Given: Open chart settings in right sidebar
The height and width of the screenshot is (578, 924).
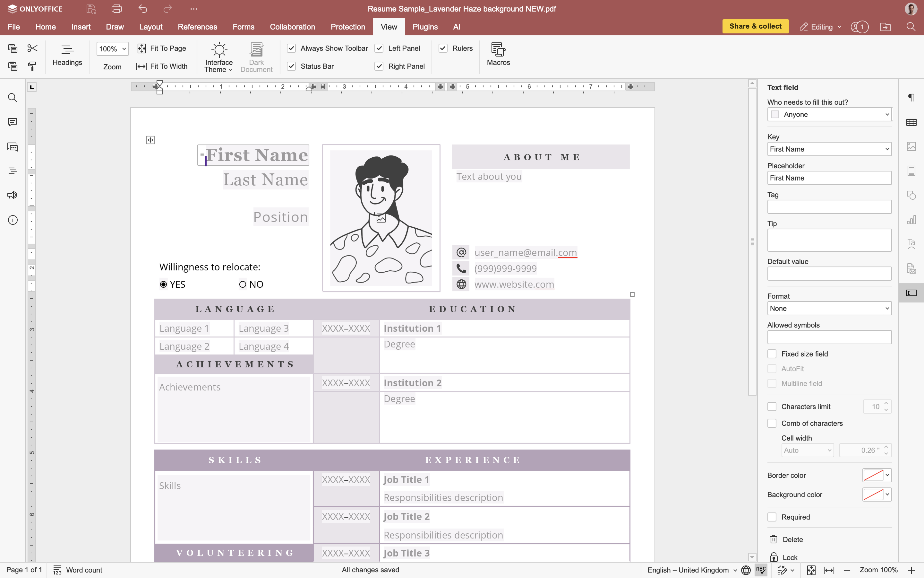Looking at the screenshot, I should (911, 220).
